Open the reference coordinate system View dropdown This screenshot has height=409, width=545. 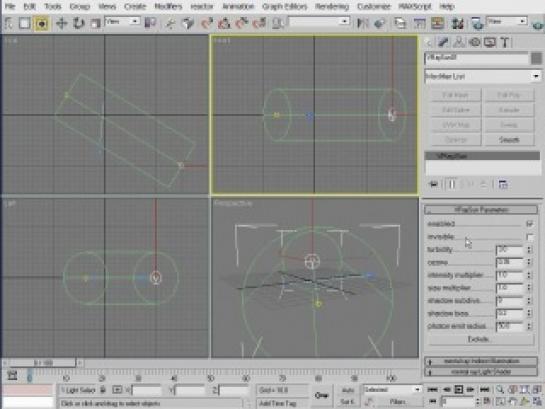[122, 22]
